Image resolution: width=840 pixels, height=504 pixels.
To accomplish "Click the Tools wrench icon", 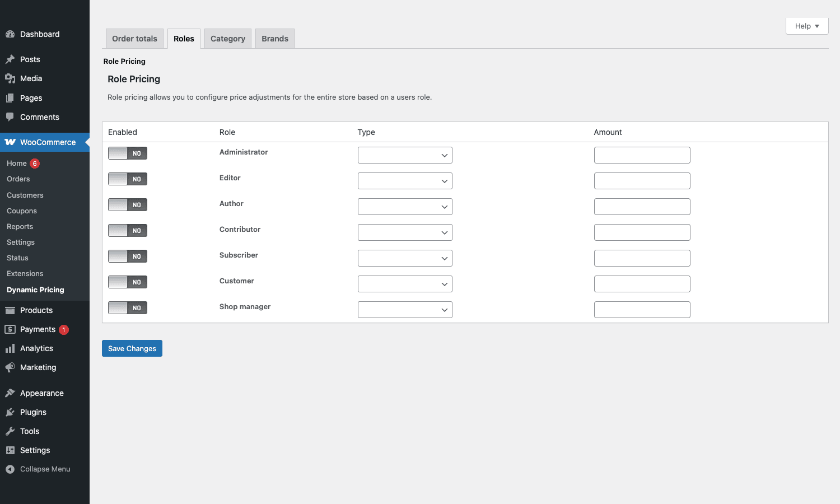I will point(10,431).
